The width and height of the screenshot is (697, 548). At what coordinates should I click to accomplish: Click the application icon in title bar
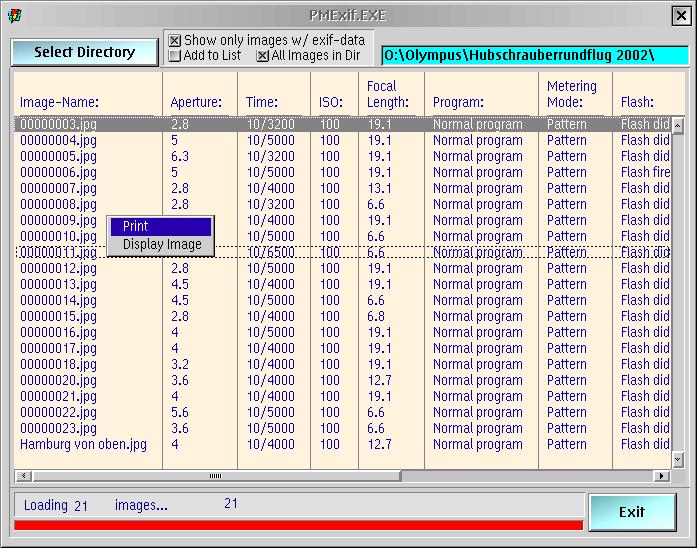coord(13,15)
